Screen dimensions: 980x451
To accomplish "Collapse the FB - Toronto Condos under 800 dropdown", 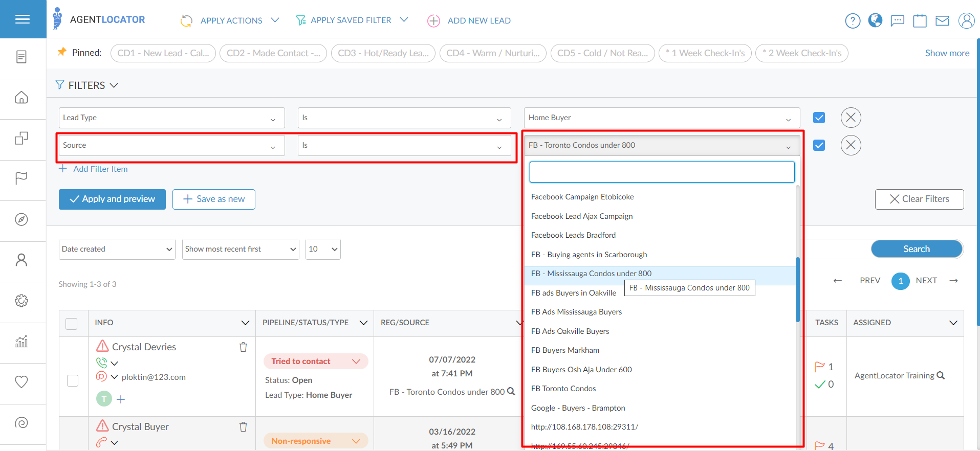I will pos(662,145).
